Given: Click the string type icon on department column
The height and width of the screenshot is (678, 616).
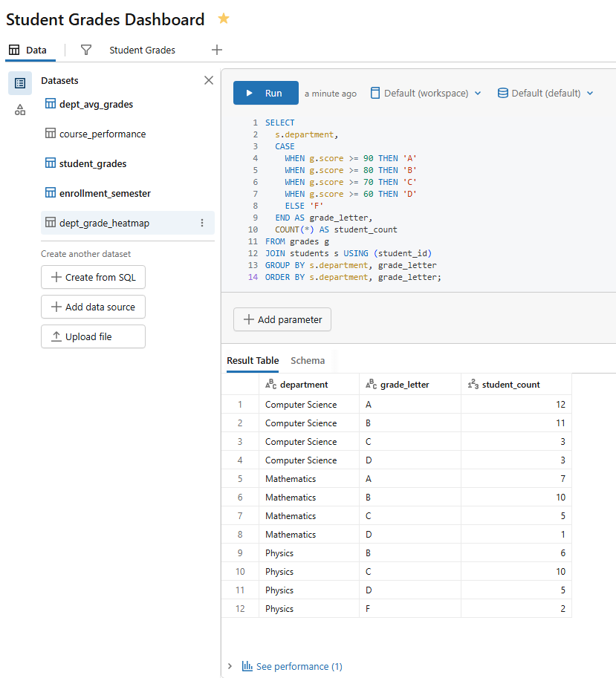Looking at the screenshot, I should [x=270, y=385].
